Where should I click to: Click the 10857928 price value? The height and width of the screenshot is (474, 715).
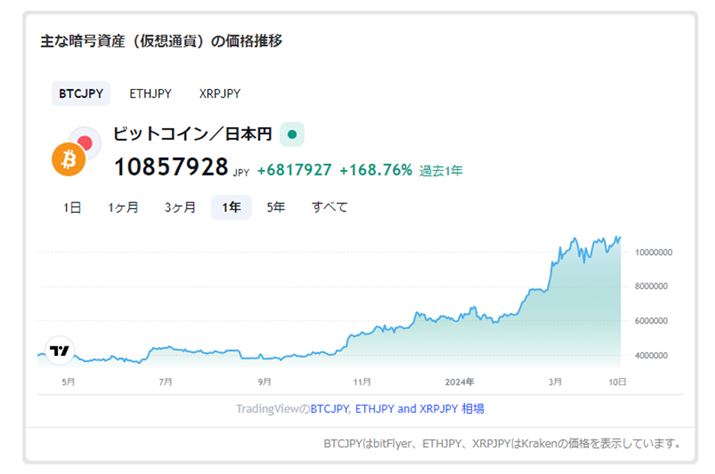(x=170, y=167)
